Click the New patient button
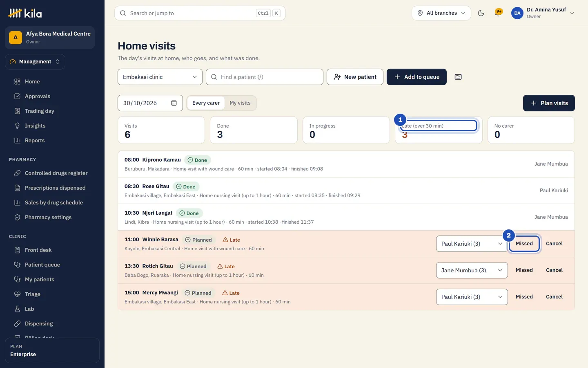 tap(355, 77)
